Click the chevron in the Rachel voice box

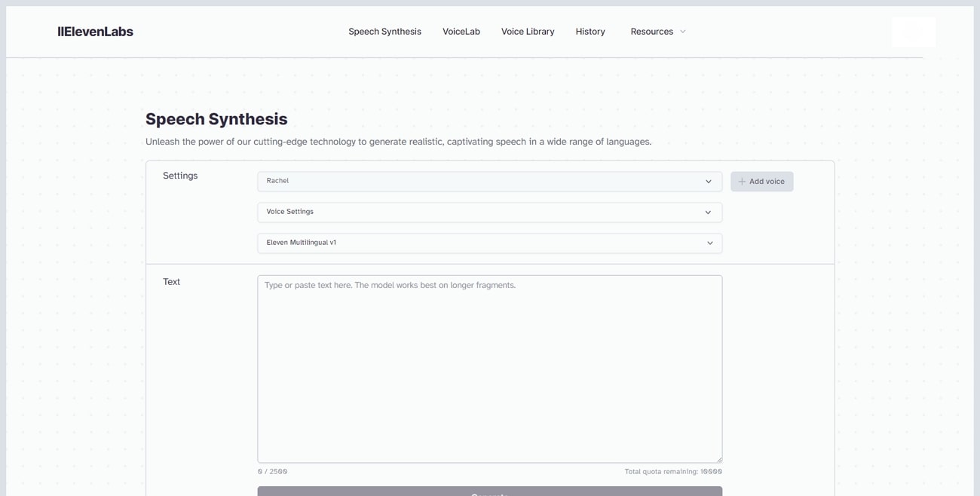tap(709, 182)
